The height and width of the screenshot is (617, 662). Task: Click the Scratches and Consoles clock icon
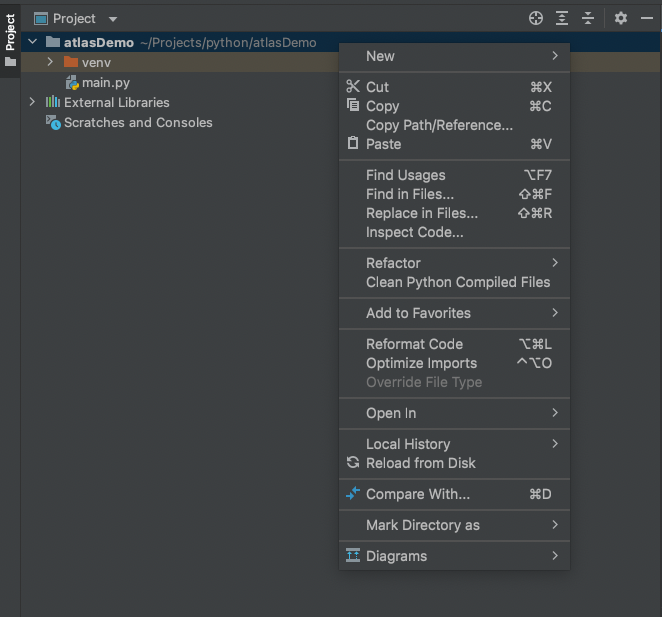pyautogui.click(x=53, y=122)
